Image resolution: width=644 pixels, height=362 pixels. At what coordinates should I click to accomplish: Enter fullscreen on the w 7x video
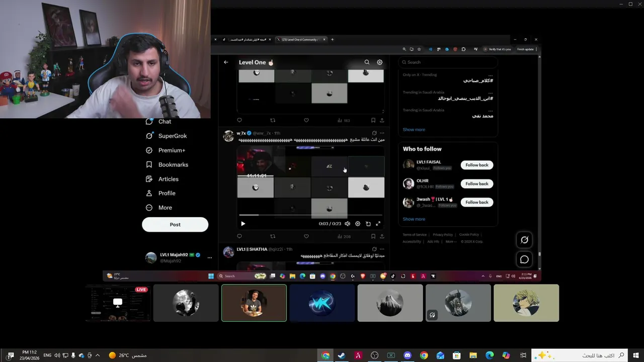coord(378,224)
